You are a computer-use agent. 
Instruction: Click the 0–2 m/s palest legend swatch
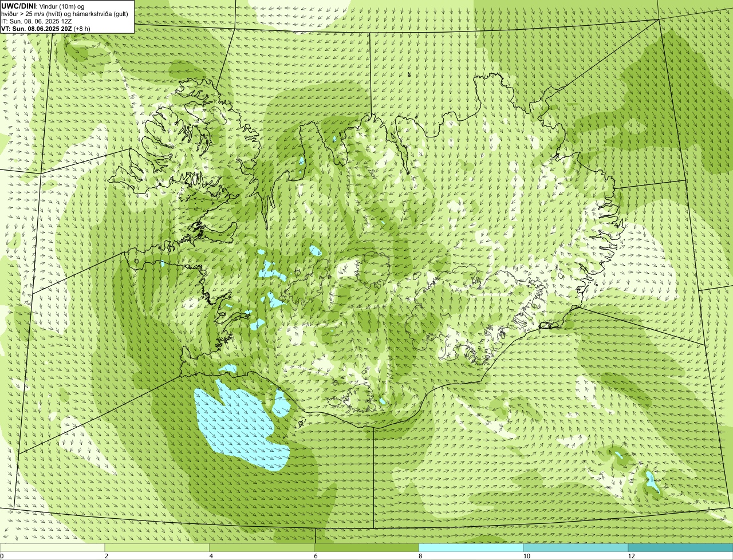coord(53,548)
